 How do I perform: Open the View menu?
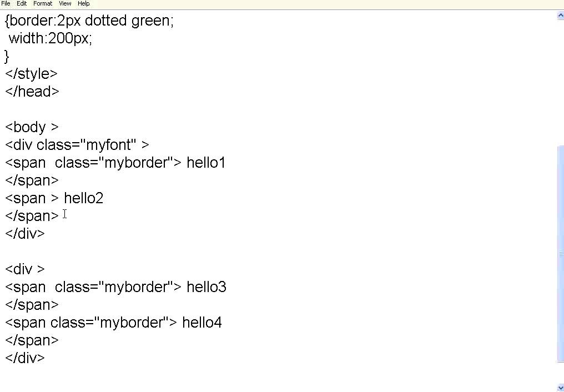(x=65, y=3)
